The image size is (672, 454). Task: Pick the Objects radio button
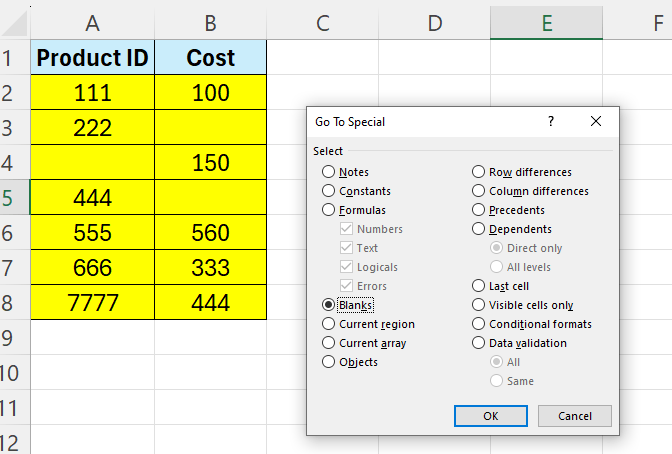pos(328,362)
